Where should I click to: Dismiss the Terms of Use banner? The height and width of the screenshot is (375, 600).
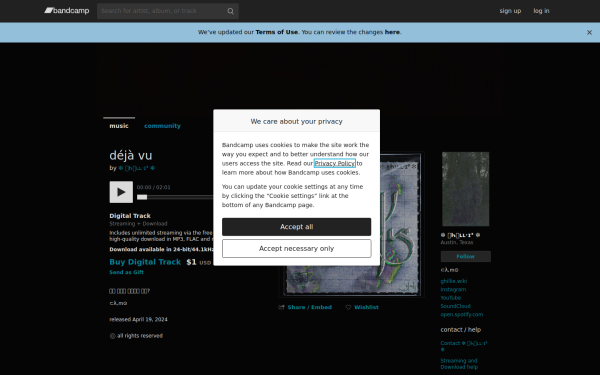(589, 33)
